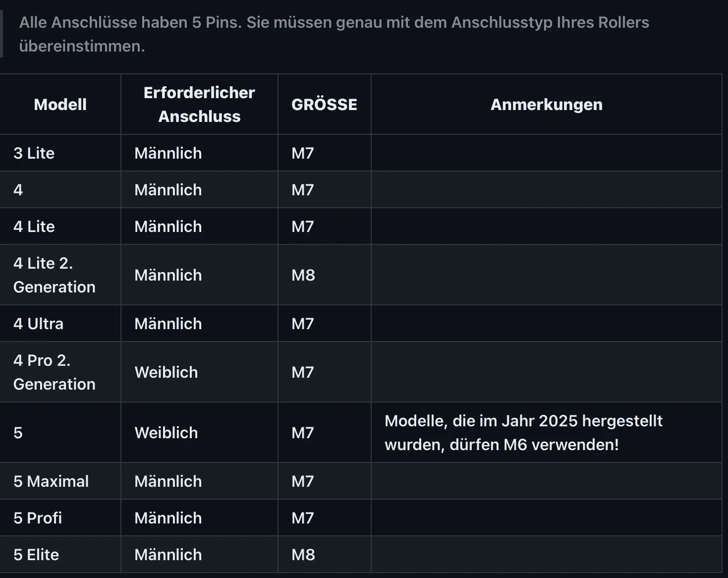The image size is (728, 578).
Task: Click the 'Anmerkungen' column header
Action: (x=546, y=105)
